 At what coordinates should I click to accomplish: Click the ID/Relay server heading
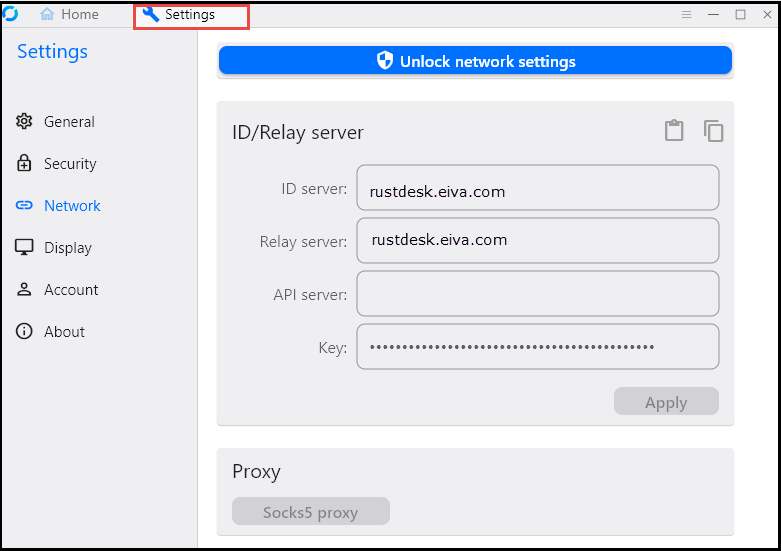click(x=298, y=133)
